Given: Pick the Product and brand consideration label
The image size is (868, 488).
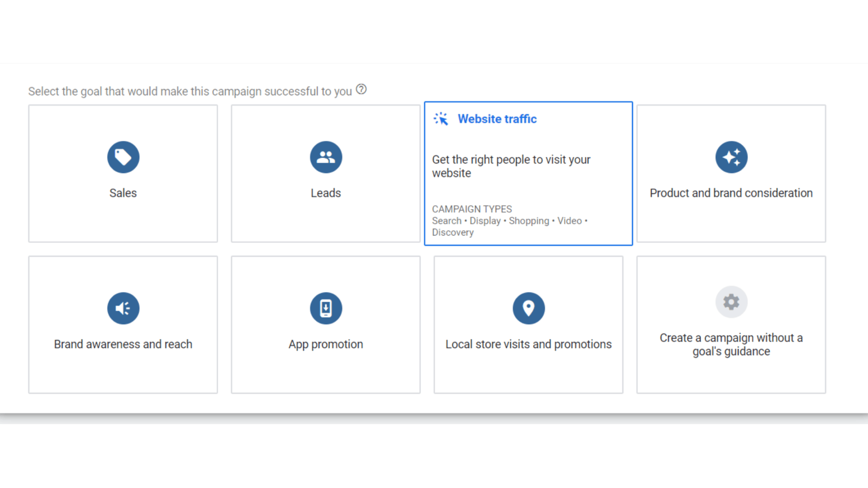Looking at the screenshot, I should point(731,193).
